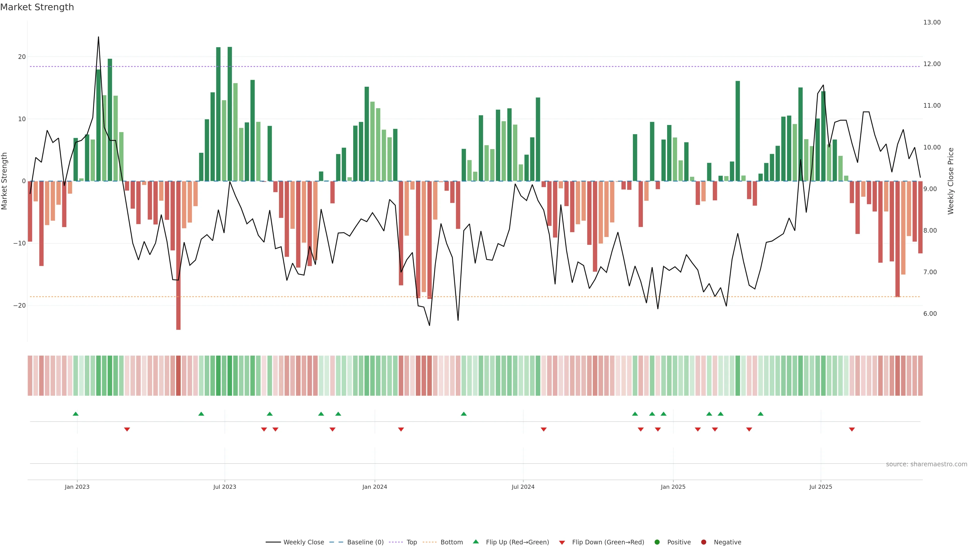Image resolution: width=980 pixels, height=551 pixels.
Task: Click the first flip-up triangle near Jan 2023
Action: (x=76, y=414)
